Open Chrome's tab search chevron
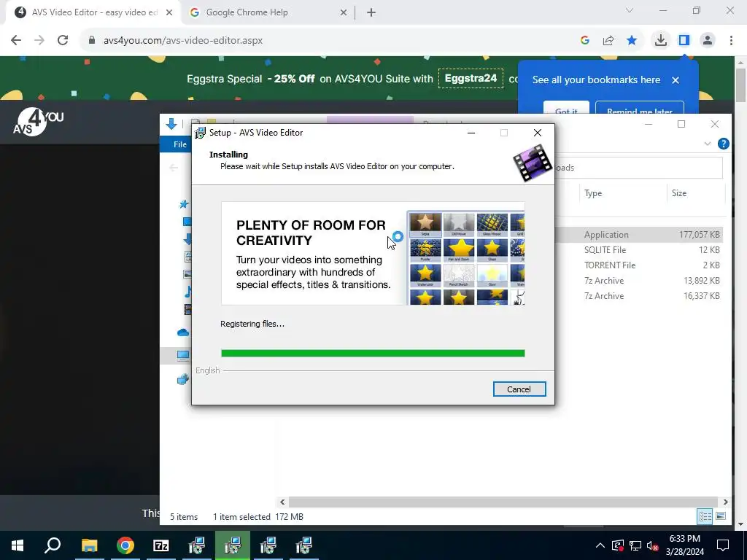 tap(630, 10)
